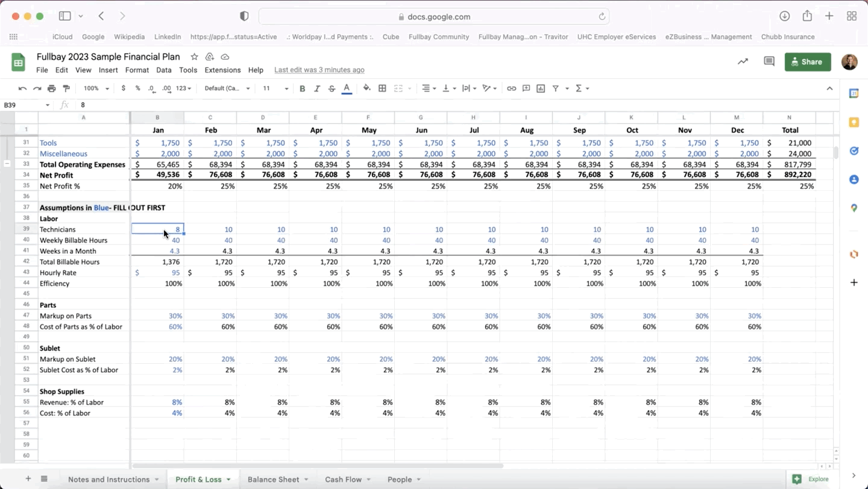
Task: Toggle bold formatting
Action: click(303, 89)
